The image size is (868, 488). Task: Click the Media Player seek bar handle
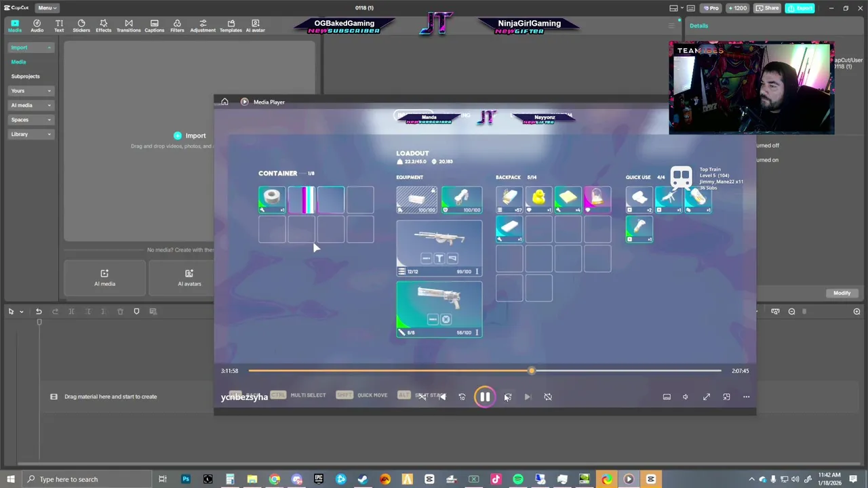tap(532, 371)
